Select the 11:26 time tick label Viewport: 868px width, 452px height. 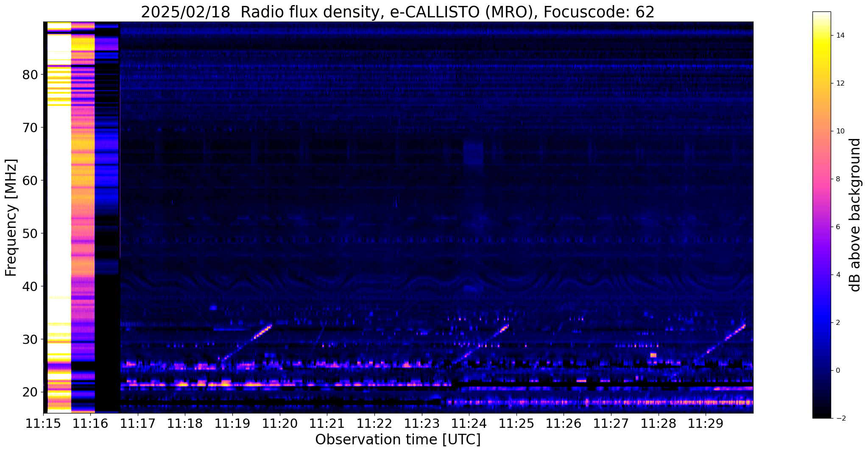[x=564, y=423]
